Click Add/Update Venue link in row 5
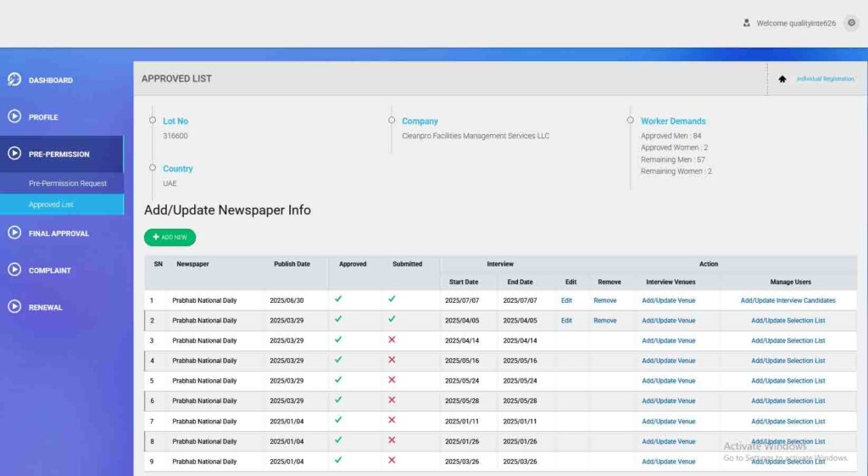The width and height of the screenshot is (868, 476). pos(668,381)
